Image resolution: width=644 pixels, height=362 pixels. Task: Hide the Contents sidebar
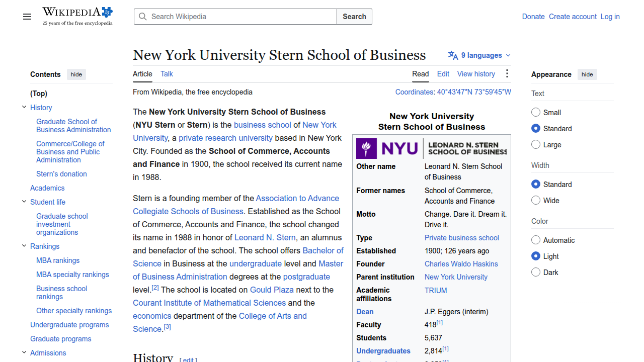[76, 74]
